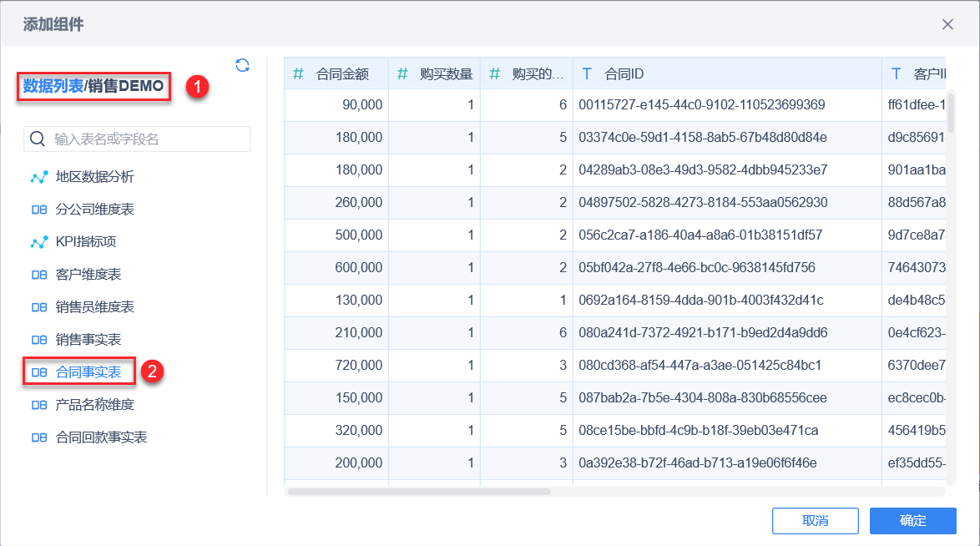Click the 数据列表 breadcrumb link
Image resolution: width=980 pixels, height=546 pixels.
pos(53,86)
